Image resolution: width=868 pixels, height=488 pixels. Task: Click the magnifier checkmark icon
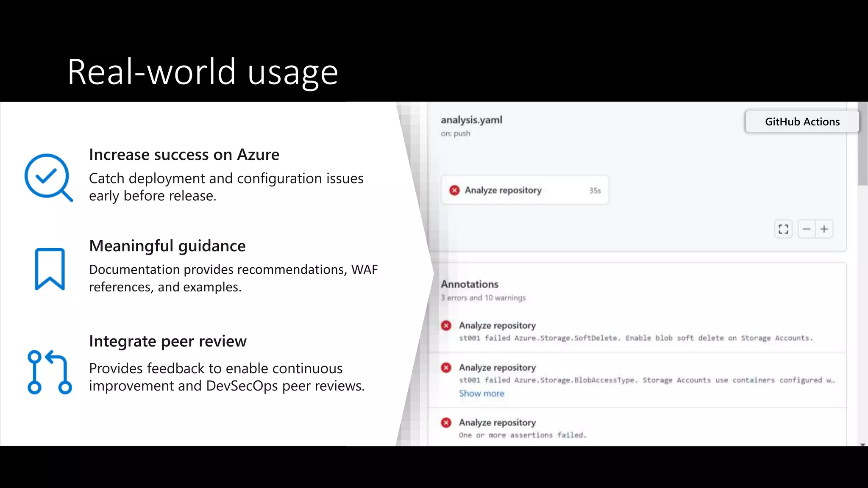tap(49, 177)
